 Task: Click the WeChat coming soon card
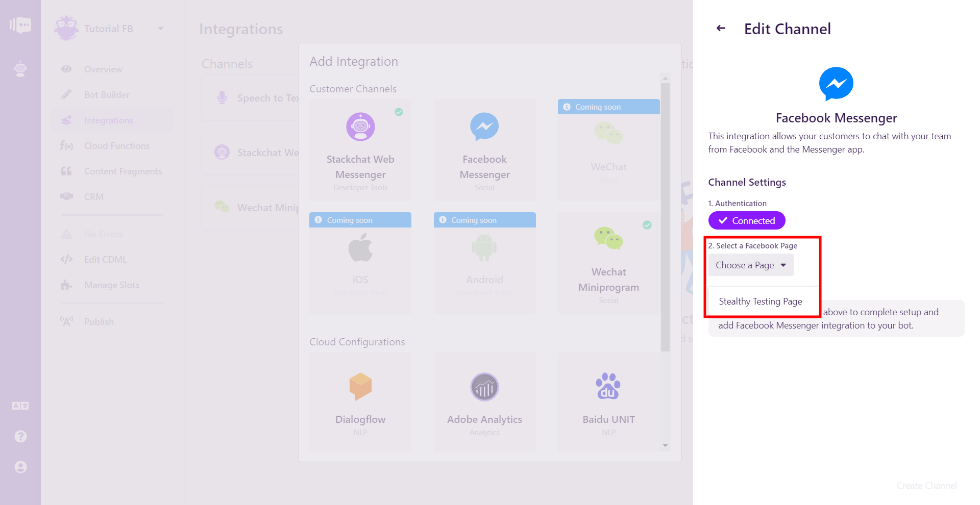click(608, 150)
